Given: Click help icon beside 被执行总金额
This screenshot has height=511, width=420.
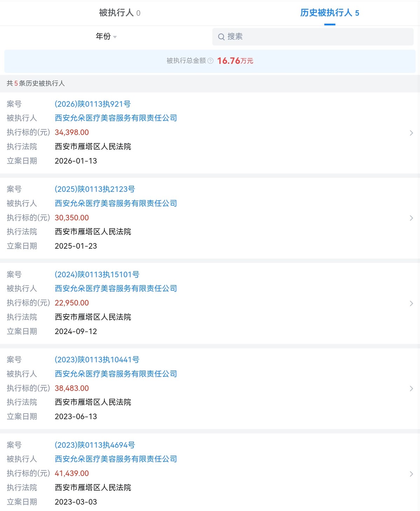Looking at the screenshot, I should [x=210, y=61].
